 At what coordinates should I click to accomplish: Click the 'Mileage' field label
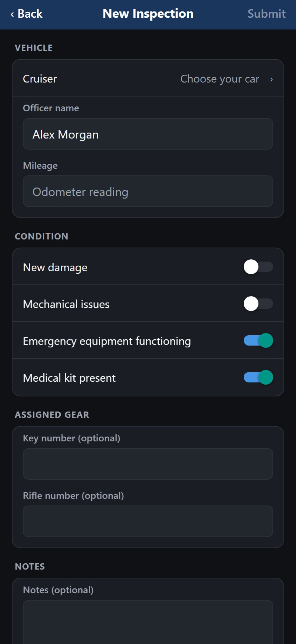point(40,166)
